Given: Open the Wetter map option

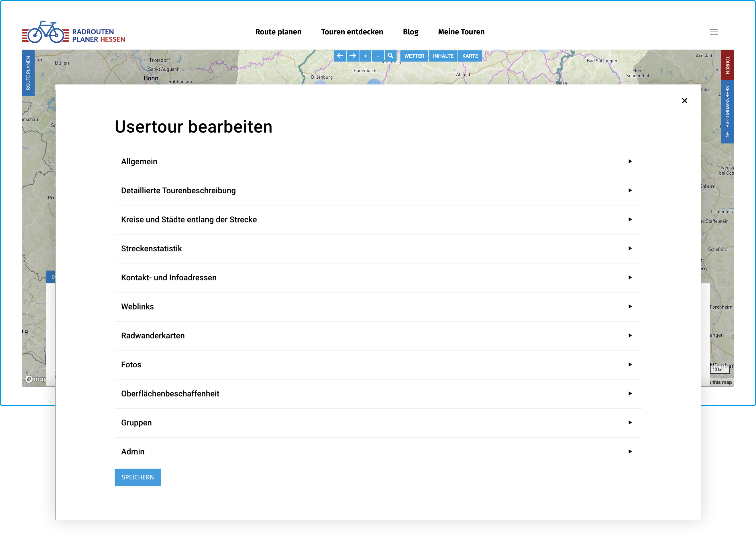Looking at the screenshot, I should pyautogui.click(x=414, y=56).
